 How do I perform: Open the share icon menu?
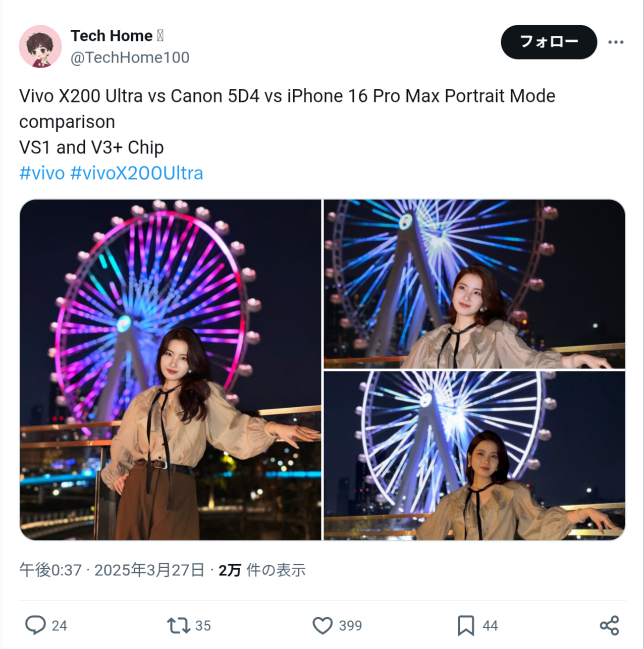(609, 625)
